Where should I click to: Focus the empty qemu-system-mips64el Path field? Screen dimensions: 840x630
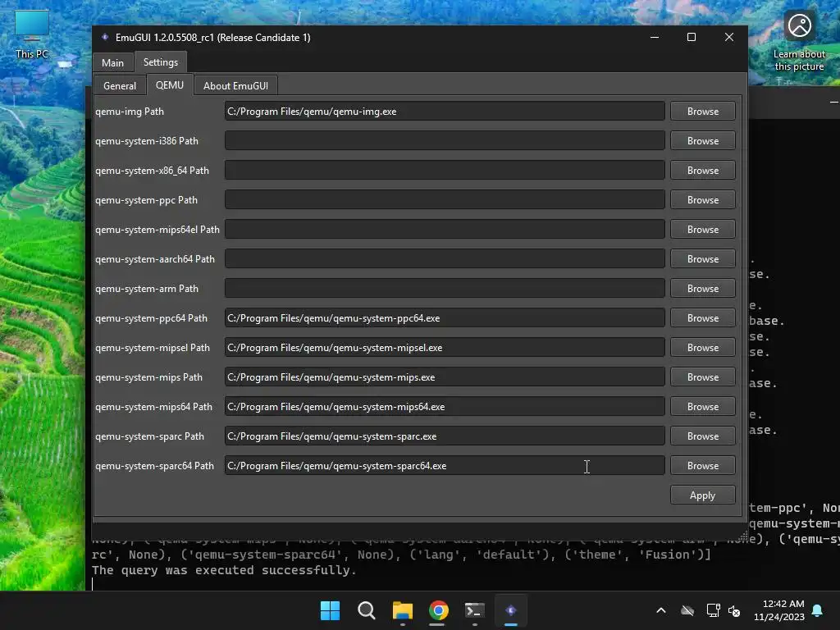pyautogui.click(x=445, y=230)
